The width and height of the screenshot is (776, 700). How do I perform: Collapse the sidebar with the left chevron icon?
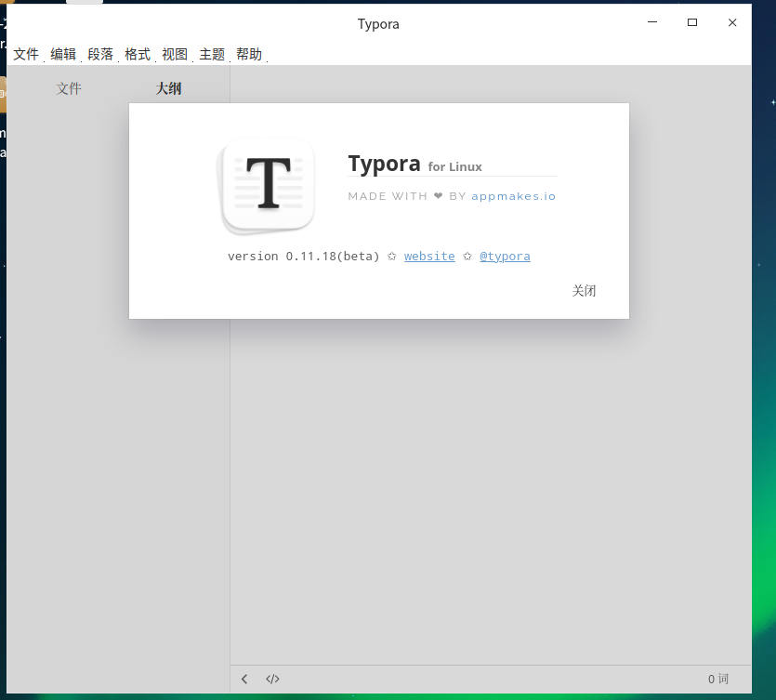(x=244, y=680)
